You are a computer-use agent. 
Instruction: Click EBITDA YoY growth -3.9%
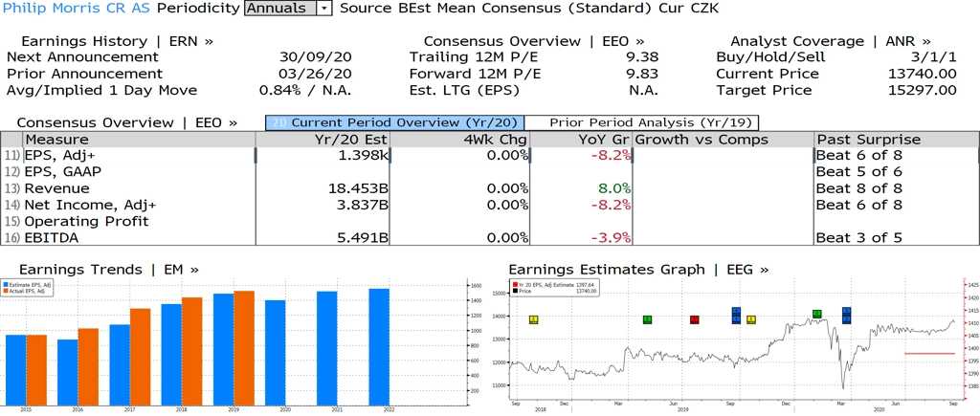coord(610,237)
